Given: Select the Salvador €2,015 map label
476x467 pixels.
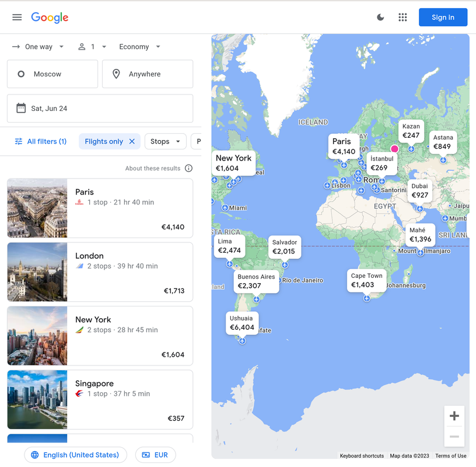Looking at the screenshot, I should click(x=285, y=247).
